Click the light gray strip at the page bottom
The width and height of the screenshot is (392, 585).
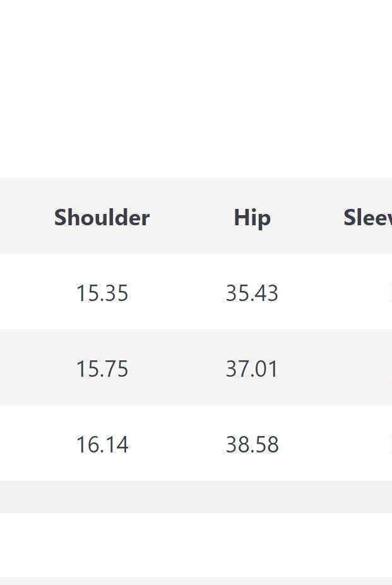(196, 581)
